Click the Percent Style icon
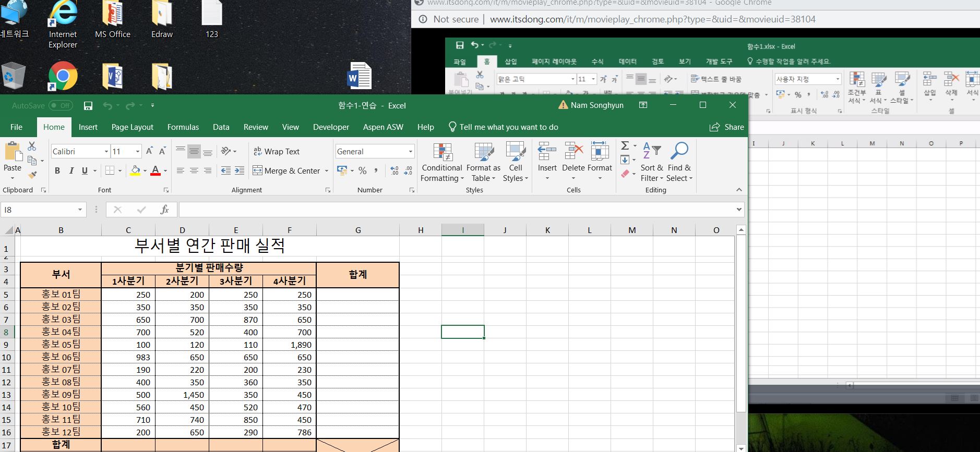The image size is (980, 452). point(363,170)
